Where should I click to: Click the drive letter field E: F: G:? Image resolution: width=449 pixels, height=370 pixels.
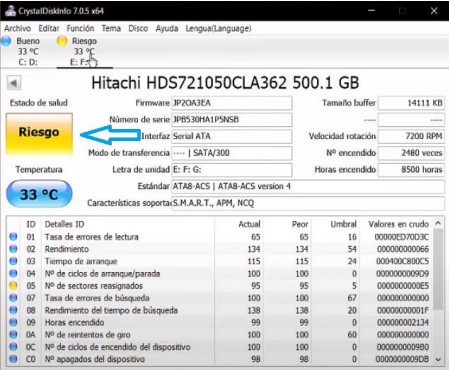(x=232, y=170)
